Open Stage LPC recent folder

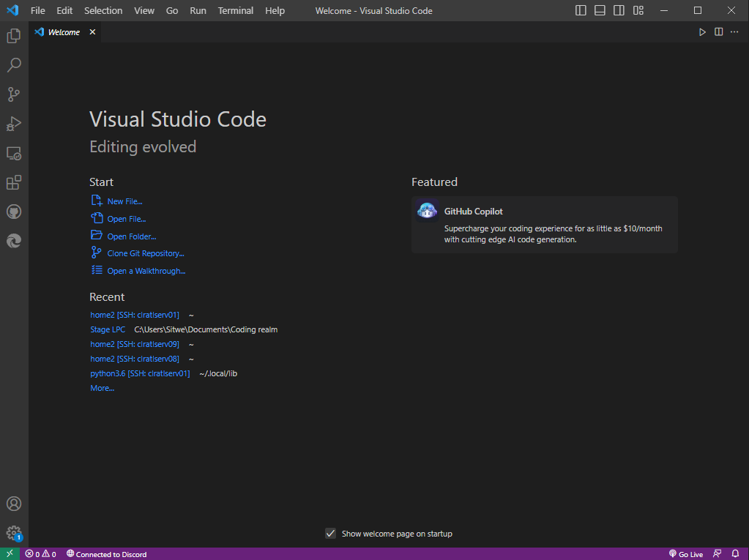pyautogui.click(x=108, y=329)
